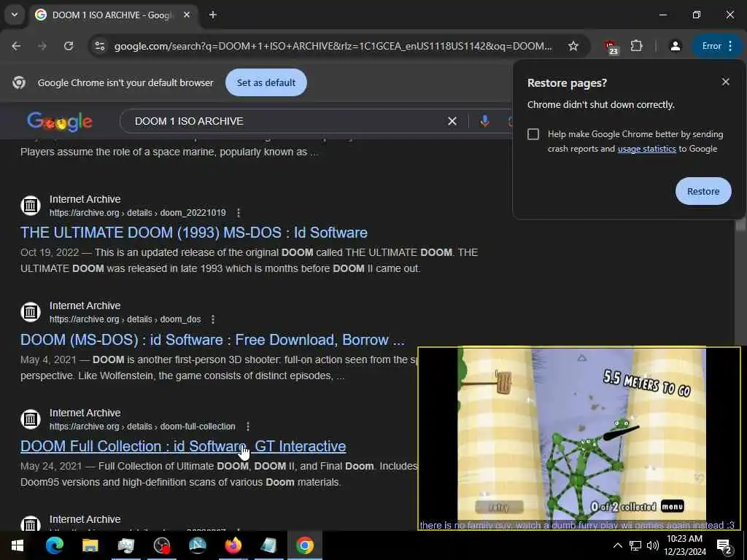
Task: Click Internet Archive icon of doom_dos result
Action: [31, 312]
